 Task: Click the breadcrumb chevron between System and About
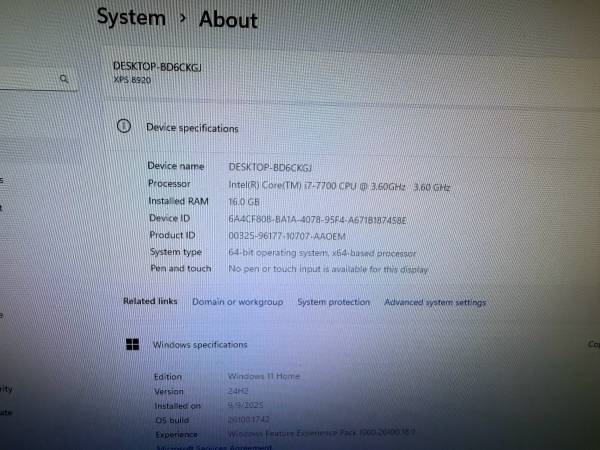click(182, 18)
